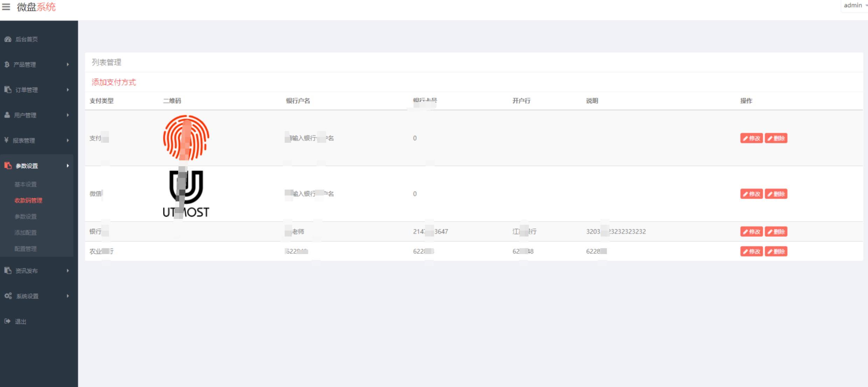Expand the 产品管理 arrow
The height and width of the screenshot is (387, 868).
coord(68,64)
